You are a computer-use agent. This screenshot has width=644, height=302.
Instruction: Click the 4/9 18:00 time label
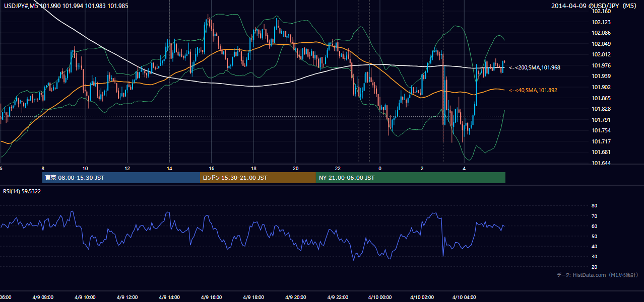coord(253,297)
